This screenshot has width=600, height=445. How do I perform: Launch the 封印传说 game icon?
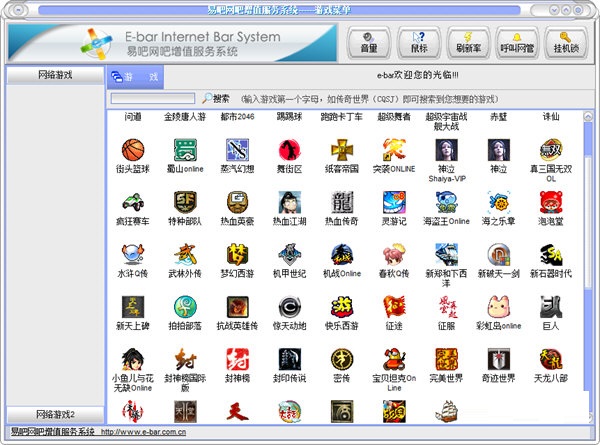[290, 359]
